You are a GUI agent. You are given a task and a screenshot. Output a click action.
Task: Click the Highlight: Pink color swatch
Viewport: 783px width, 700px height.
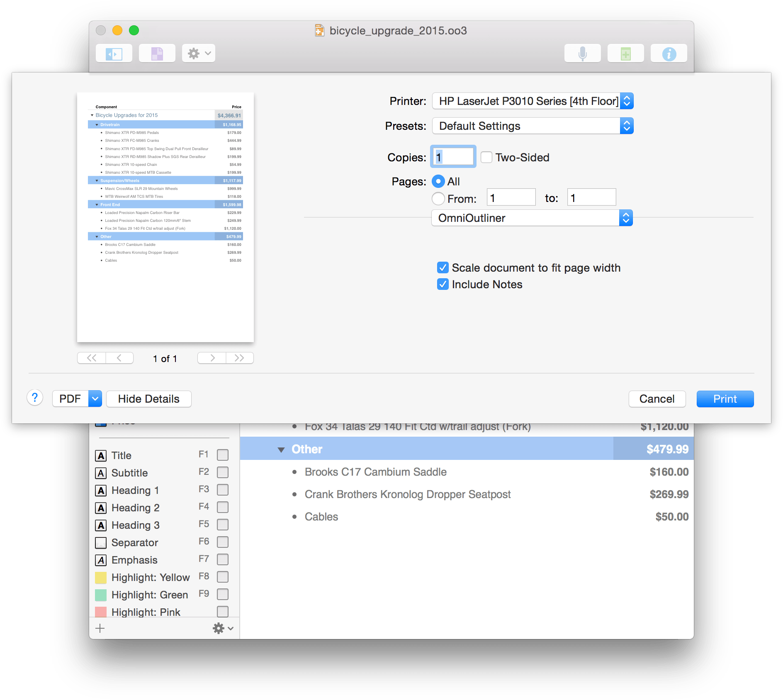tap(101, 612)
